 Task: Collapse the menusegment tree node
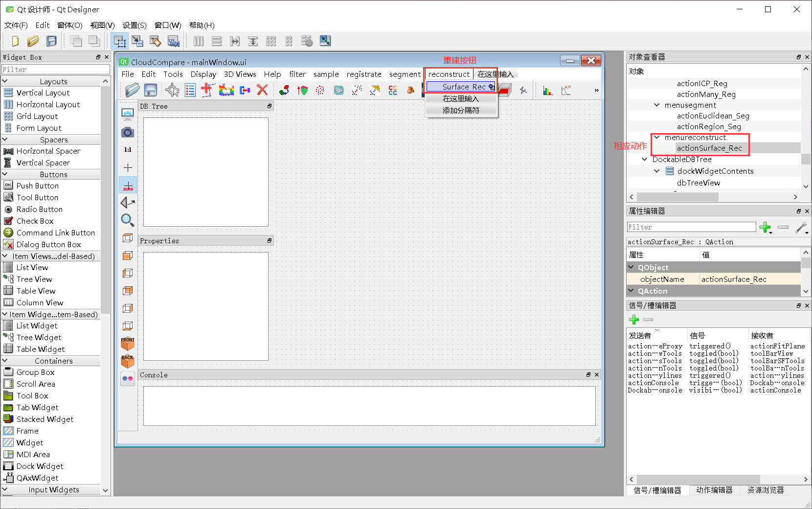coord(657,105)
